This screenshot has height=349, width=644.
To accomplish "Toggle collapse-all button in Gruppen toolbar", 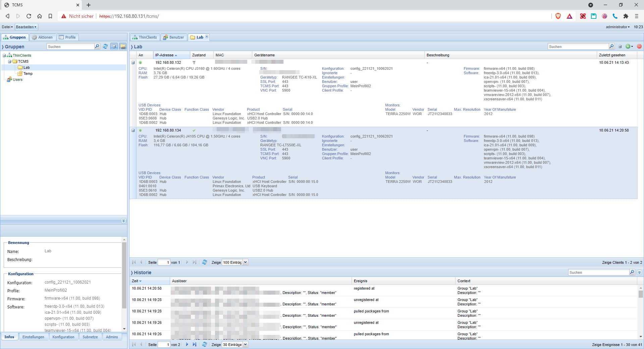I will point(114,47).
